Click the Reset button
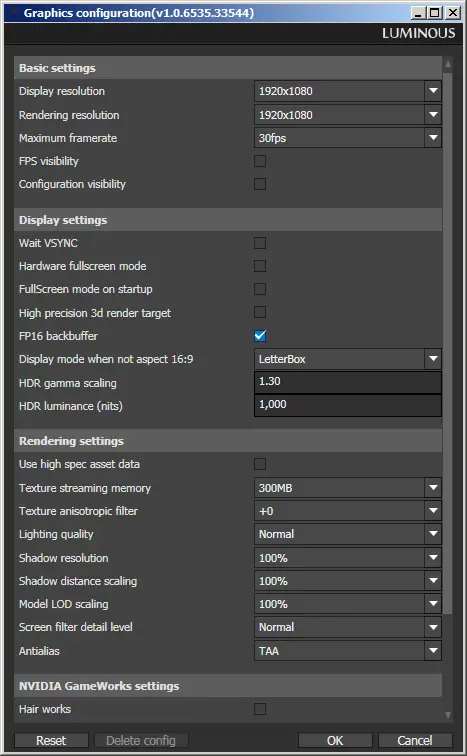Viewport: 467px width, 756px height. [x=51, y=740]
